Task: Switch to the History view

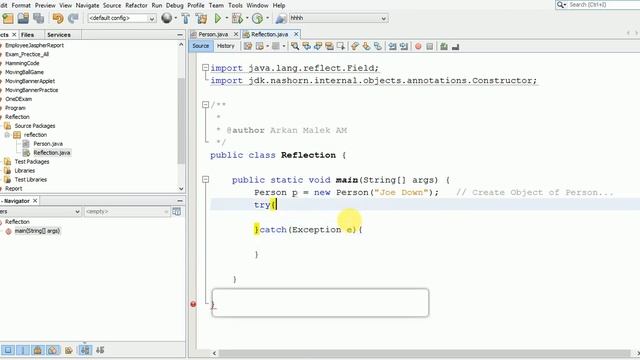Action: pos(225,46)
